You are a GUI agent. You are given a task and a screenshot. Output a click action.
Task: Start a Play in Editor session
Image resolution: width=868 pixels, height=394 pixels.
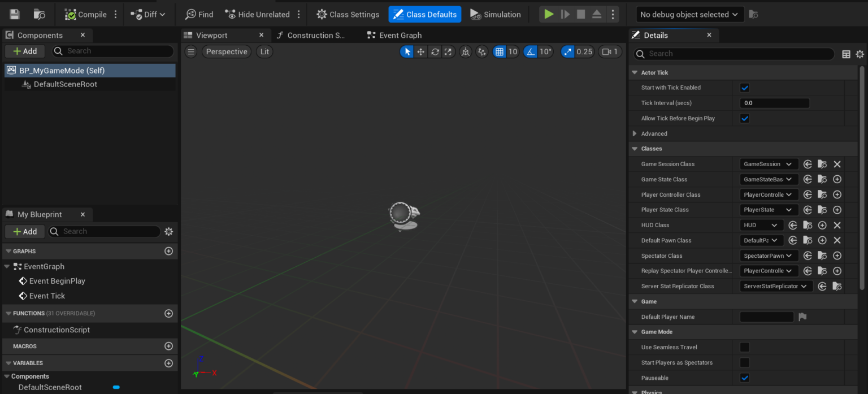click(548, 14)
